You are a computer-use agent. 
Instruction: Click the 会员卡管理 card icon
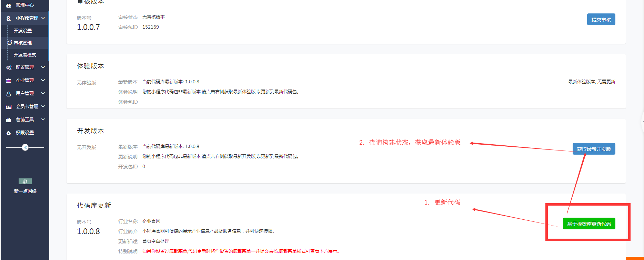pos(9,107)
